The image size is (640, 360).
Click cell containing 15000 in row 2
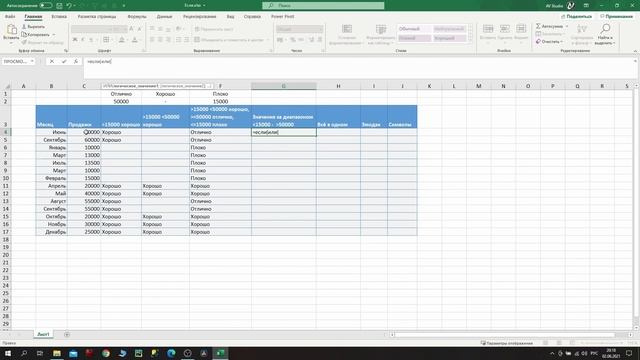tap(220, 102)
